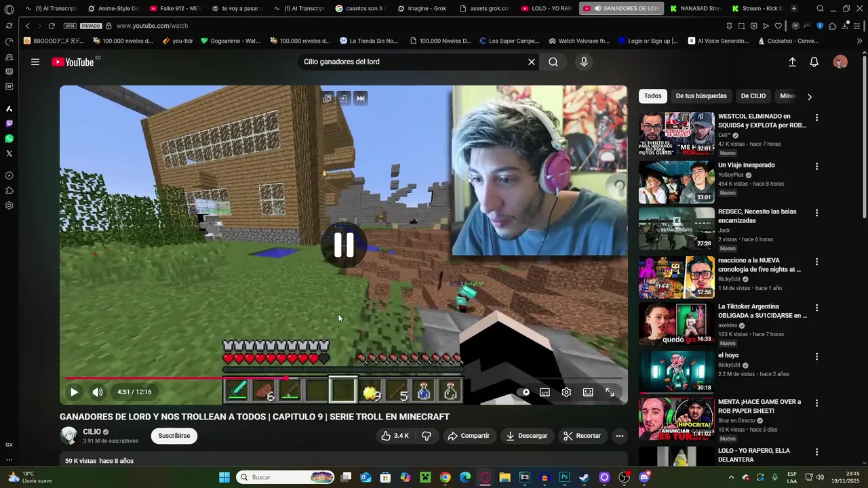Open browser downloads icon in toolbar
Viewport: 868px width, 488px height.
point(846,26)
